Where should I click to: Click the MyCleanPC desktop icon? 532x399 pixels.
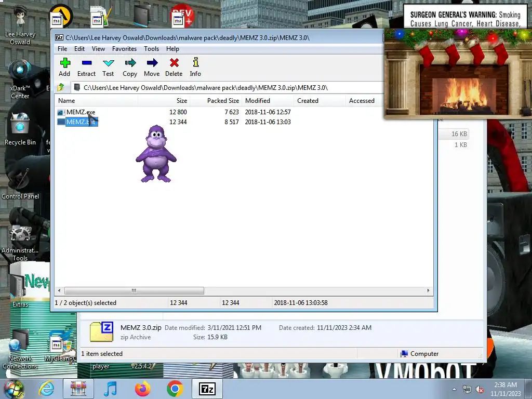[60, 347]
